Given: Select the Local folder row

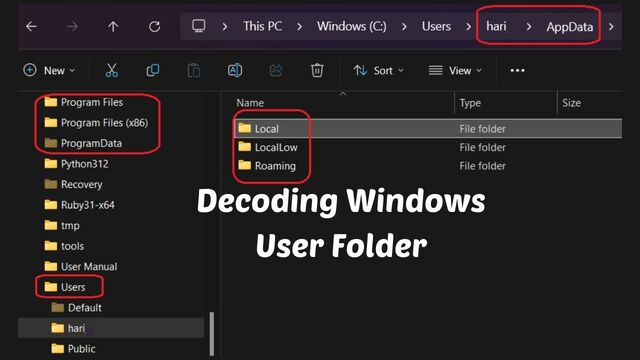Looking at the screenshot, I should [428, 129].
